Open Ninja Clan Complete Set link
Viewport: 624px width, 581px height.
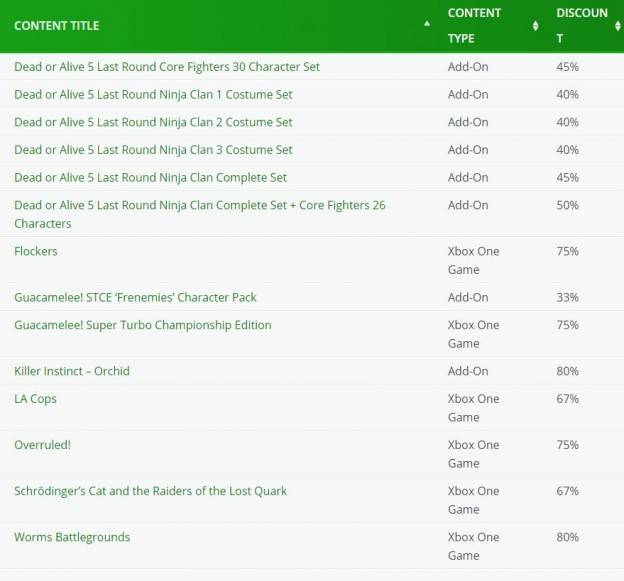click(150, 177)
